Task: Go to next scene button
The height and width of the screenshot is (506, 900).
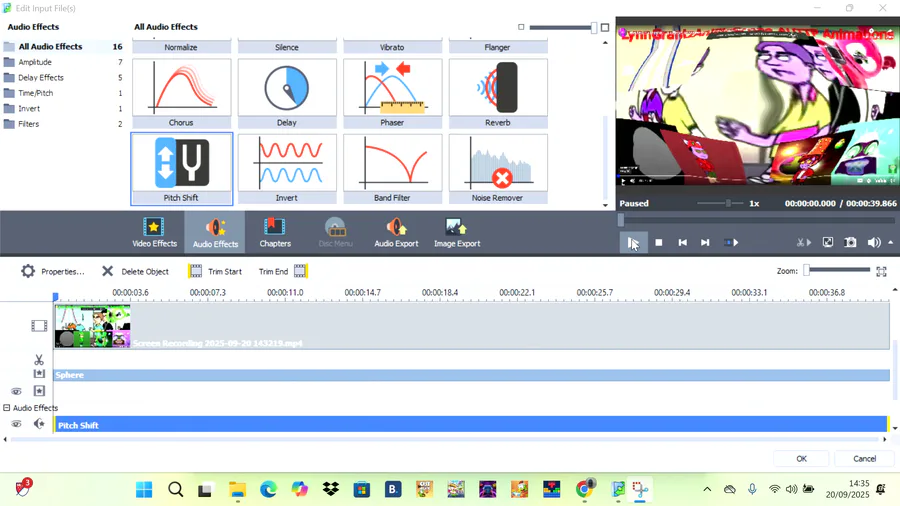Action: click(731, 243)
